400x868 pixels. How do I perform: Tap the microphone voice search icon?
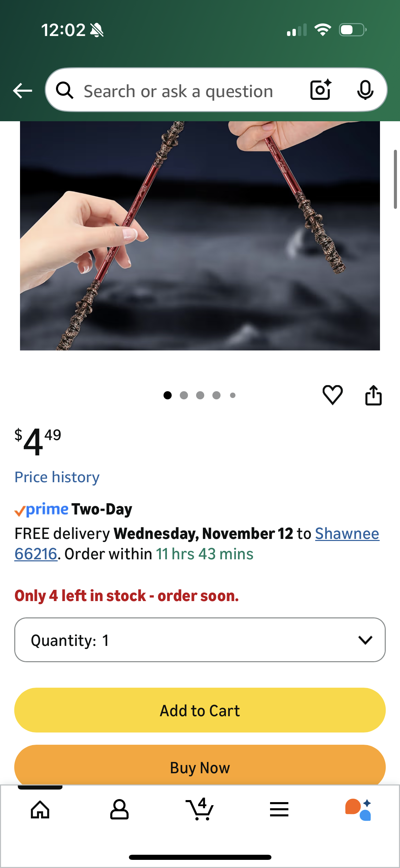tap(365, 90)
